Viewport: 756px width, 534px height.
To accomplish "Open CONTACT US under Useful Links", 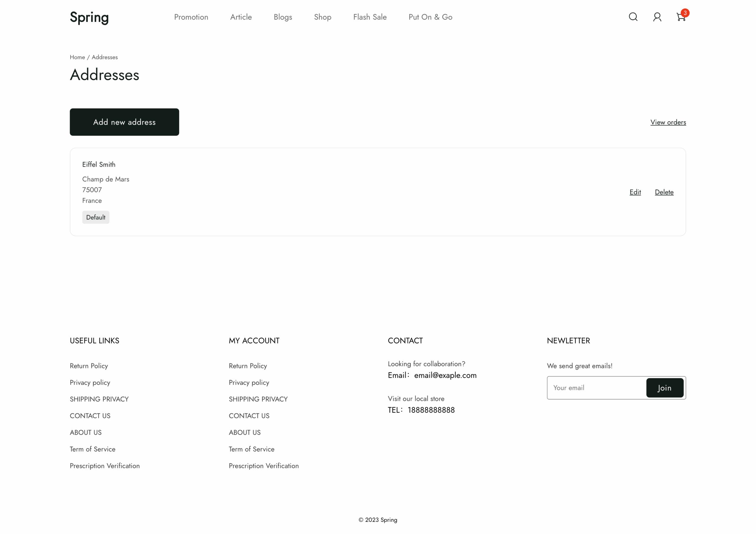I will pos(90,416).
